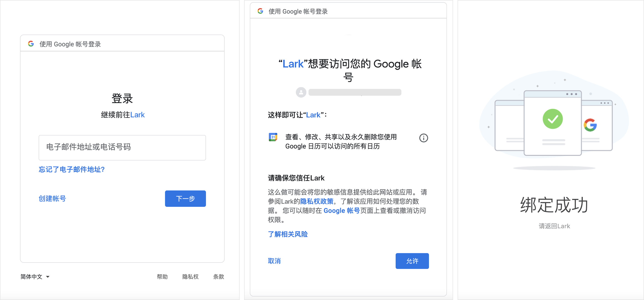This screenshot has height=300, width=644.
Task: Click the redacted account email bar
Action: coord(355,92)
